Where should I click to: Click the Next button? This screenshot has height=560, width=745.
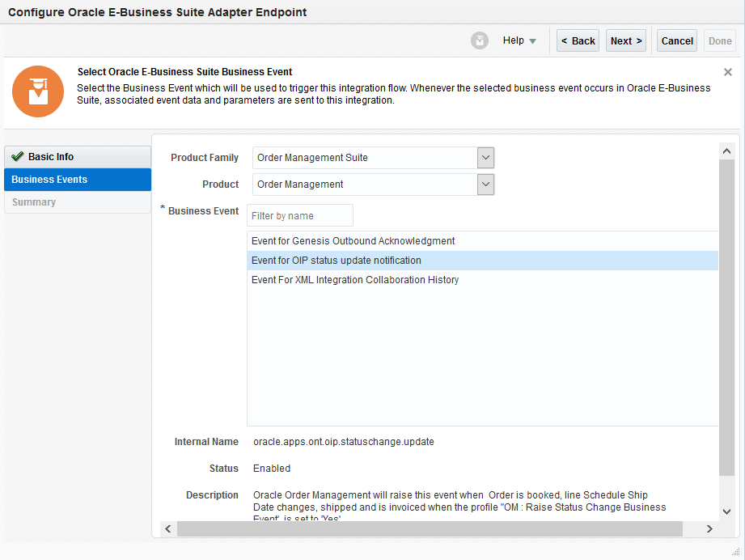click(x=625, y=40)
